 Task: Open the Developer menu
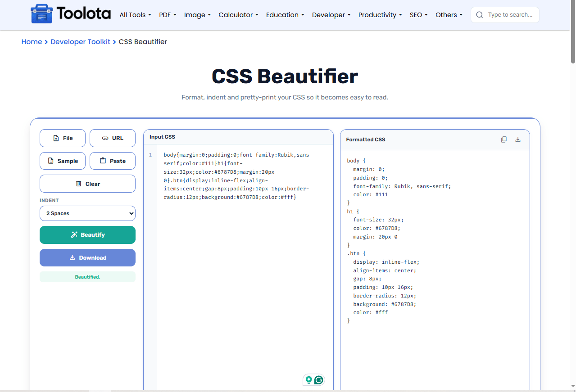click(331, 15)
